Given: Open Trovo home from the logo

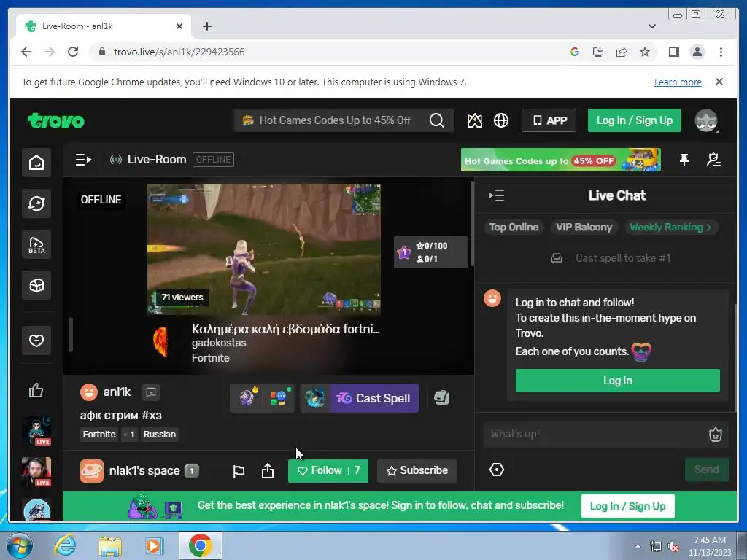Looking at the screenshot, I should (55, 120).
